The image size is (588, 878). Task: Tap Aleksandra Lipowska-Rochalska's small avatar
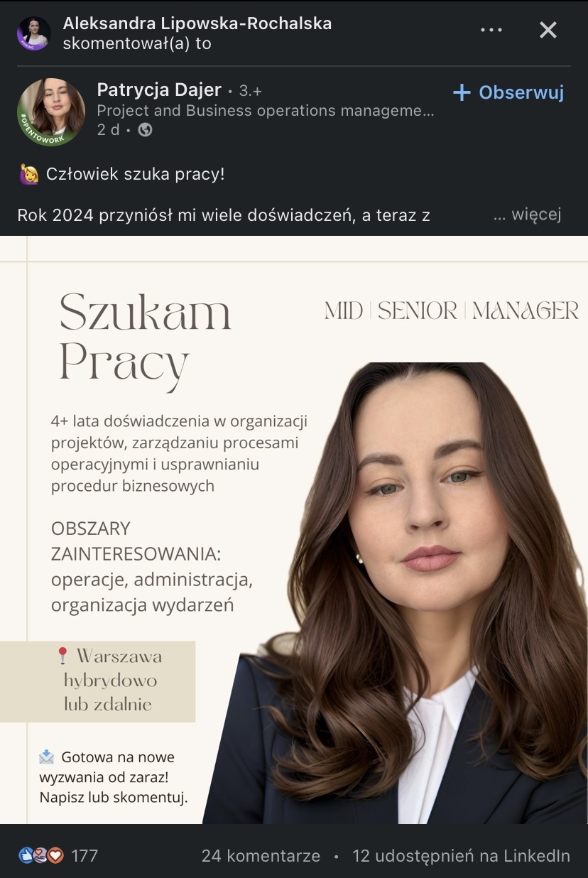33,33
